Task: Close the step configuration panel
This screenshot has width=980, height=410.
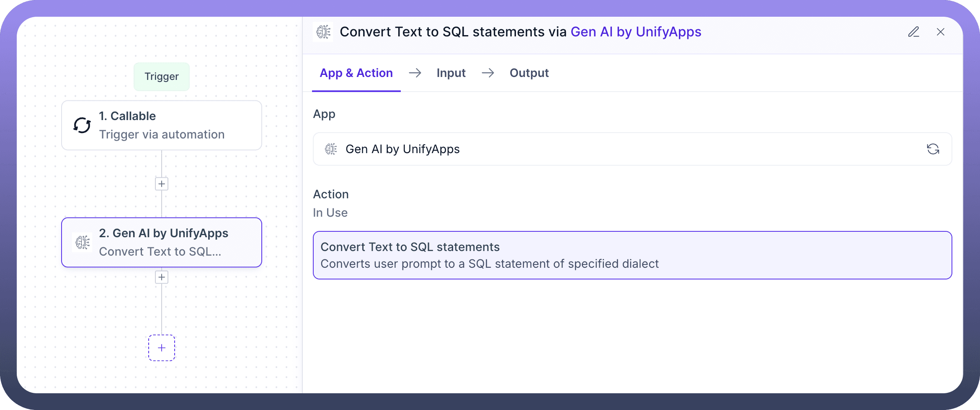Action: [x=941, y=32]
